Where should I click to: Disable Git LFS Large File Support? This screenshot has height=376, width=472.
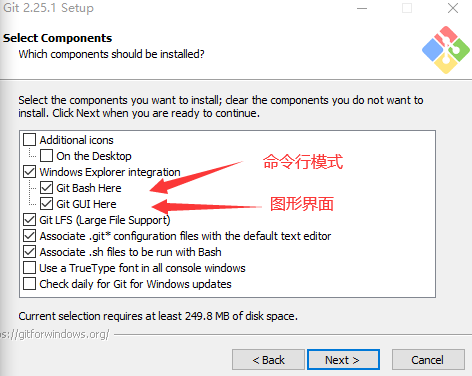click(29, 220)
